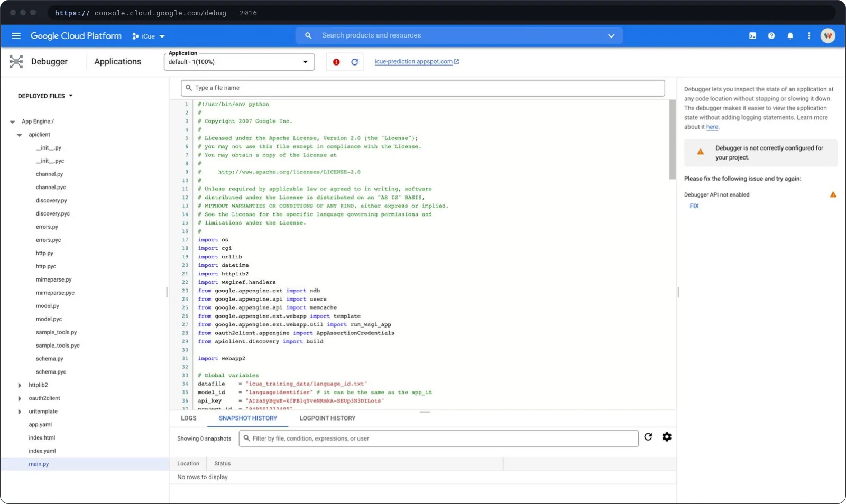
Task: Activate Cloud Shell icon
Action: click(752, 36)
